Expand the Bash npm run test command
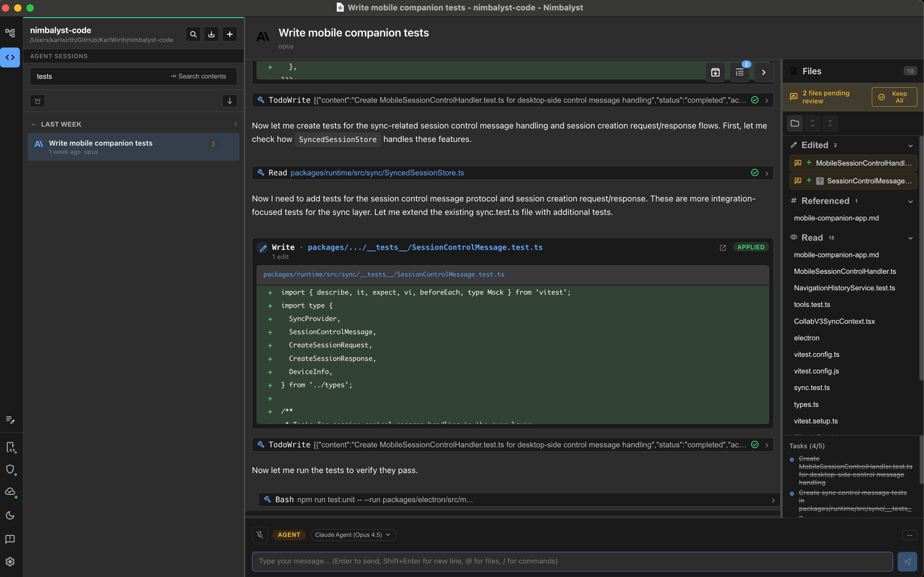The height and width of the screenshot is (577, 924). tap(773, 500)
